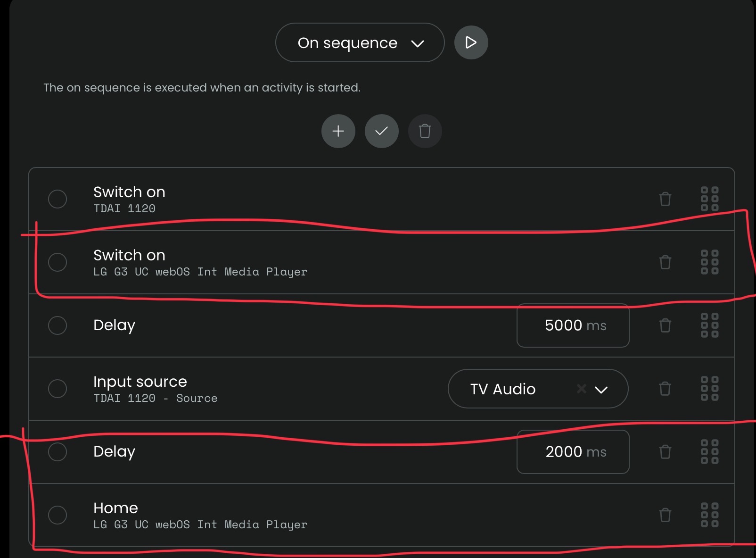Click the top toolbar trash icon
Viewport: 756px width, 558px height.
click(425, 131)
